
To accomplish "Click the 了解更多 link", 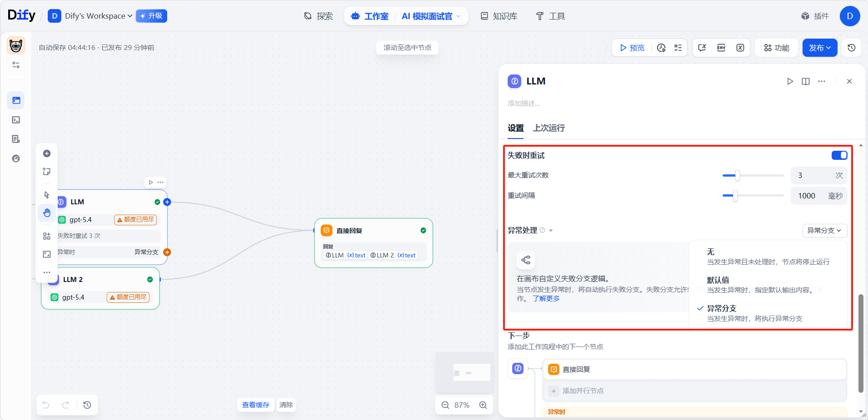I will pyautogui.click(x=546, y=299).
